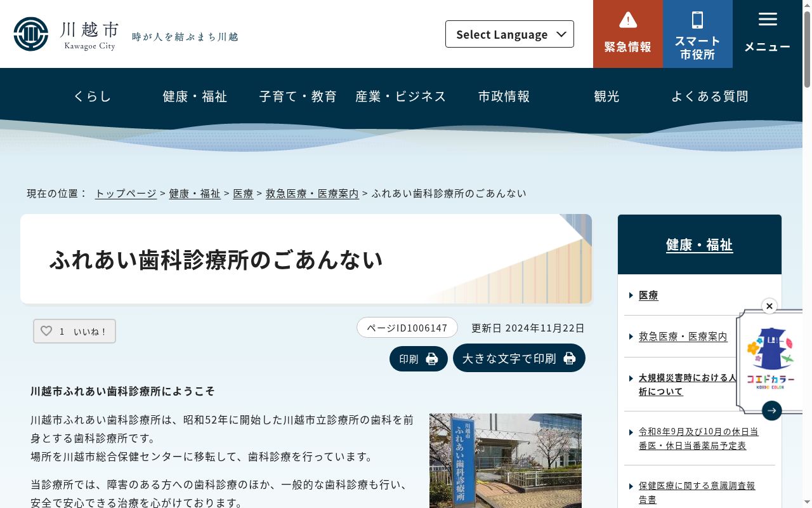Open sidebar link 救急医療・医療案内
The width and height of the screenshot is (812, 508).
point(683,337)
